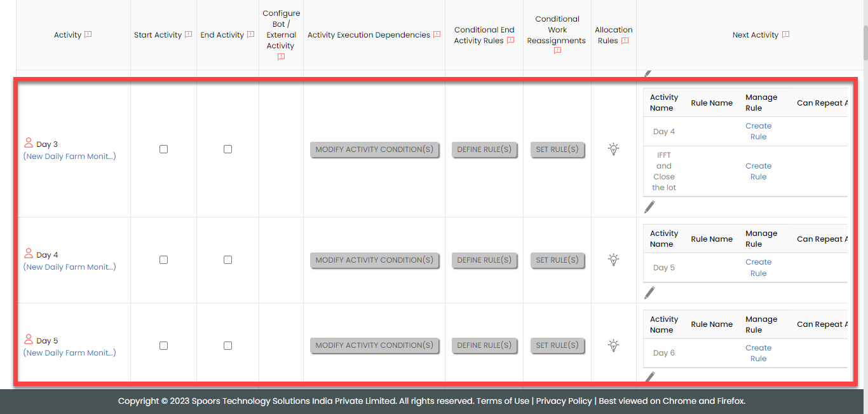Open Define Rule(s) for Day 4
Image resolution: width=868 pixels, height=414 pixels.
coord(484,260)
